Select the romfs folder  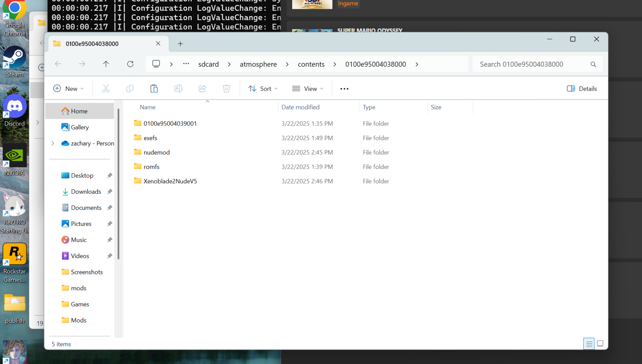pos(151,167)
